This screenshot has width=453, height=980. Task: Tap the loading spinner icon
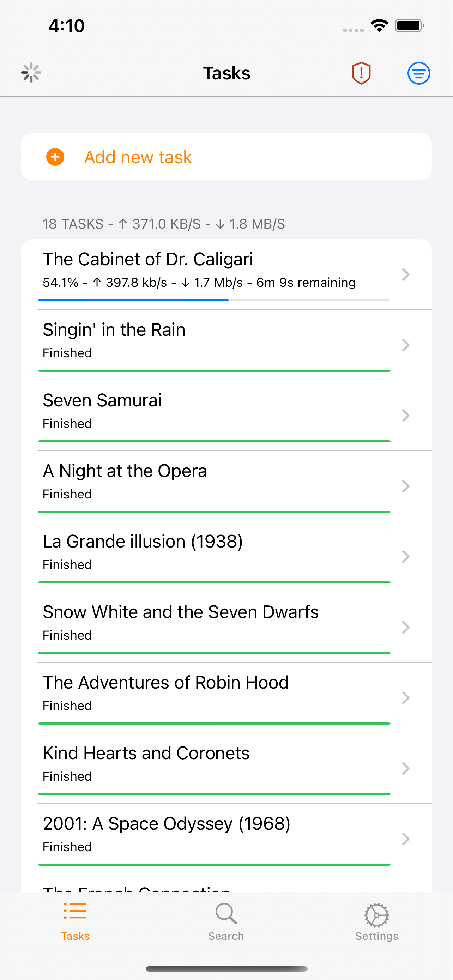(31, 73)
